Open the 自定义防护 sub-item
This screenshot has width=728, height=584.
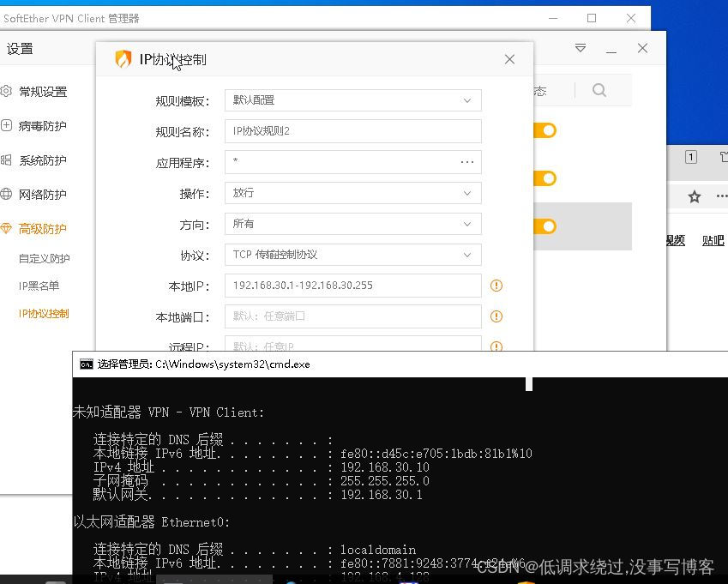click(x=44, y=258)
